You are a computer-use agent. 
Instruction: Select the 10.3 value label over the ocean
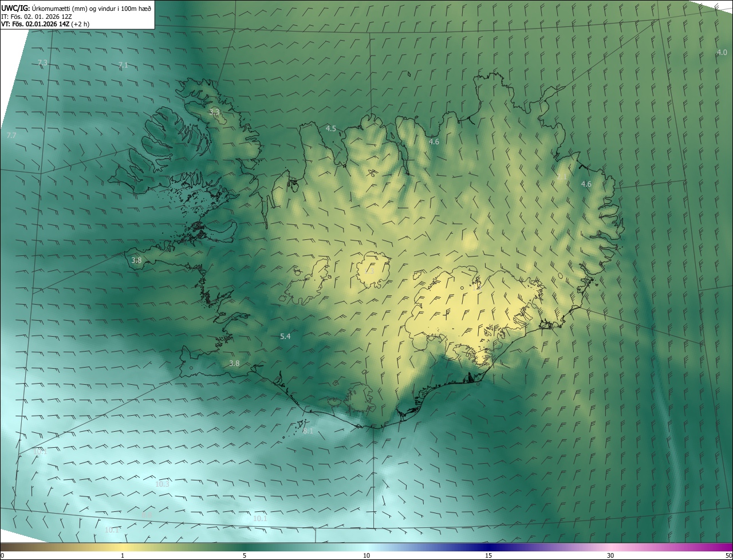[162, 484]
